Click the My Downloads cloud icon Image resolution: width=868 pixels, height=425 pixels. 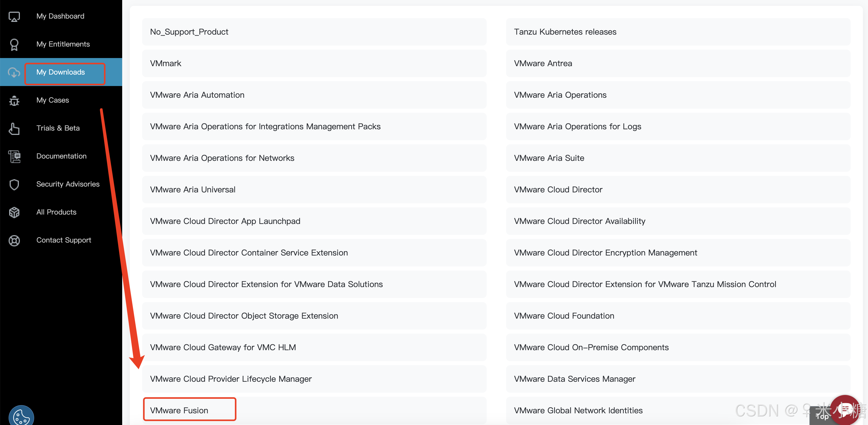[14, 73]
